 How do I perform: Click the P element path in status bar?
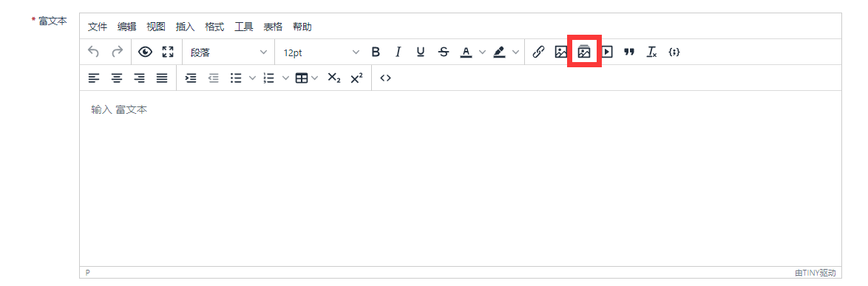pos(87,273)
